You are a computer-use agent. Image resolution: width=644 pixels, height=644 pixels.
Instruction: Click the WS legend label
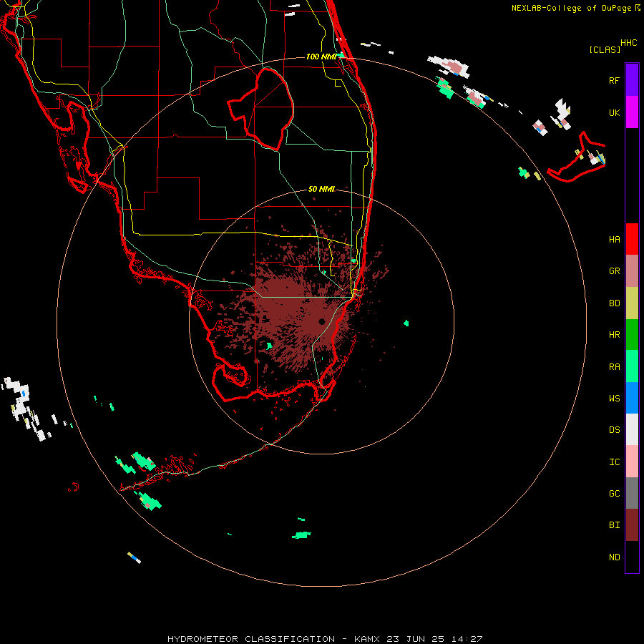(614, 399)
